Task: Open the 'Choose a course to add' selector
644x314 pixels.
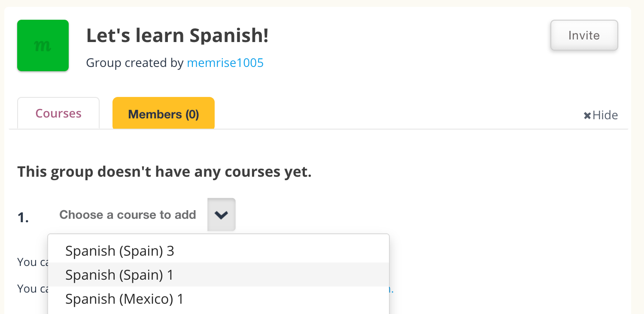Action: [128, 214]
